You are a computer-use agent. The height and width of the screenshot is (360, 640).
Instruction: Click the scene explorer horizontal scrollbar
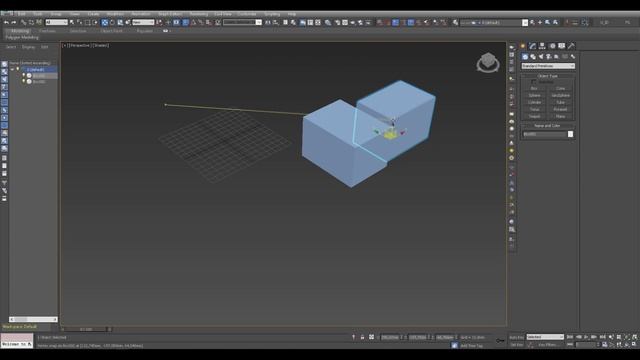[33, 319]
